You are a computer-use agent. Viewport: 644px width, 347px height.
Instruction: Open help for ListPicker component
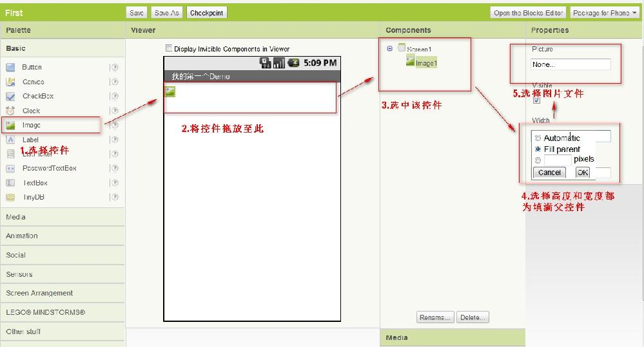(x=115, y=154)
